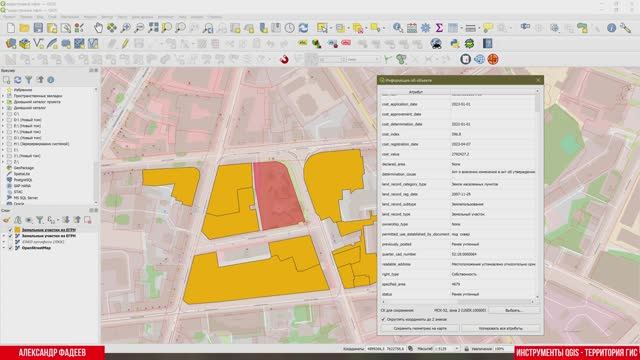Refresh the Browser panel

[18, 80]
